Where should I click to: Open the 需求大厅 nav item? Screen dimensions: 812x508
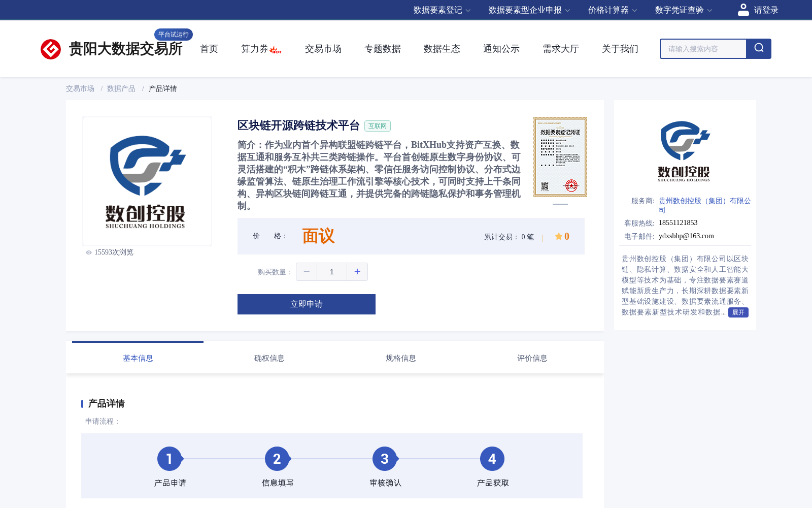(561, 49)
